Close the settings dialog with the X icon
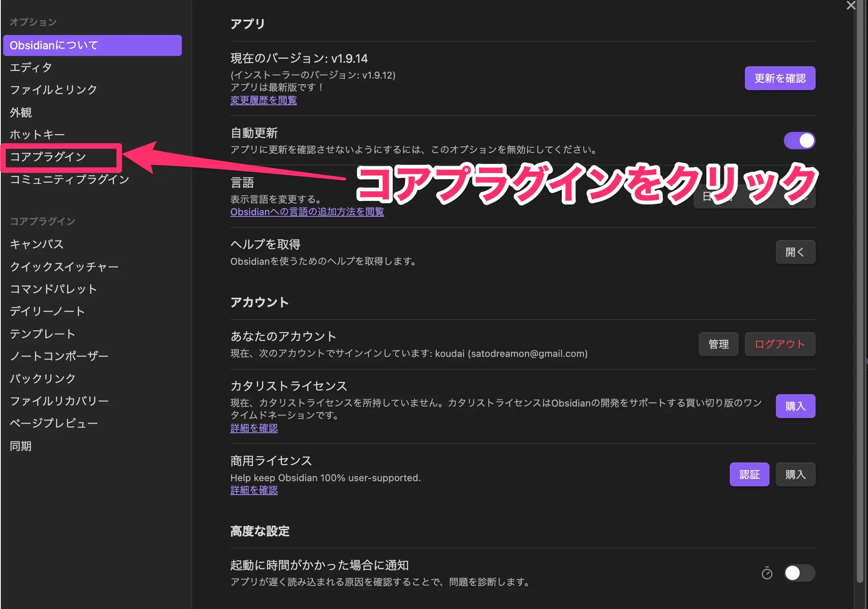Viewport: 868px width, 609px height. 851,5
